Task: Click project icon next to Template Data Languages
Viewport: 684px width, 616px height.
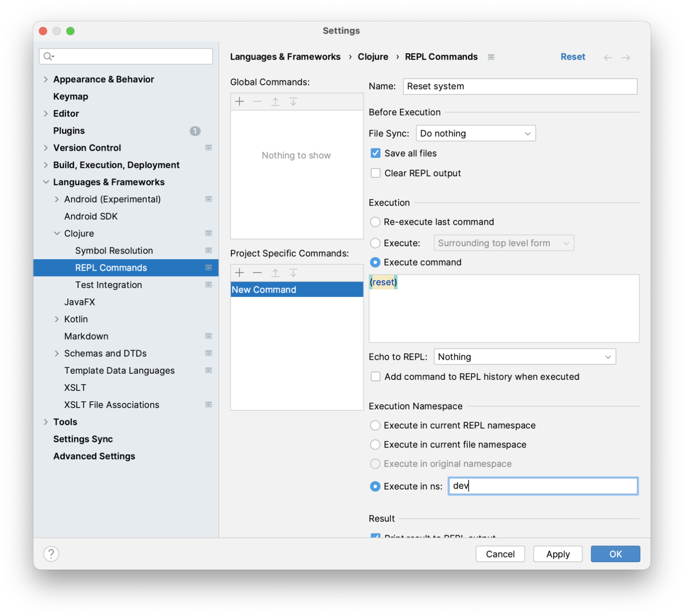Action: (x=208, y=371)
